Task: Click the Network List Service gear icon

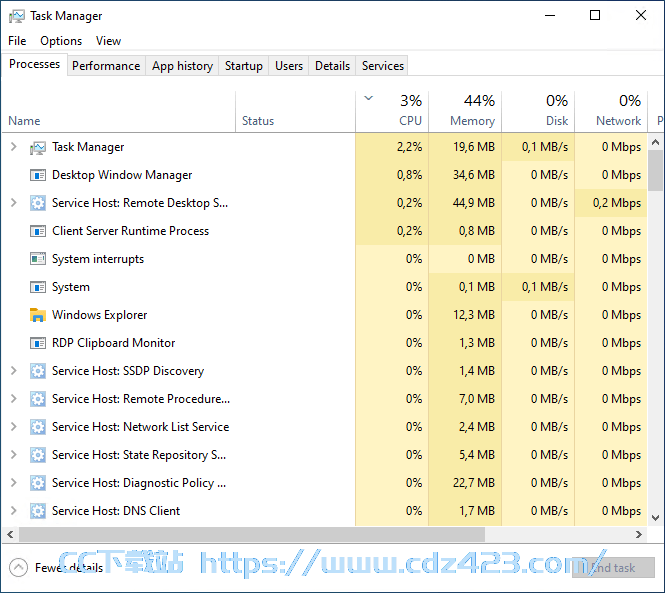Action: (38, 427)
